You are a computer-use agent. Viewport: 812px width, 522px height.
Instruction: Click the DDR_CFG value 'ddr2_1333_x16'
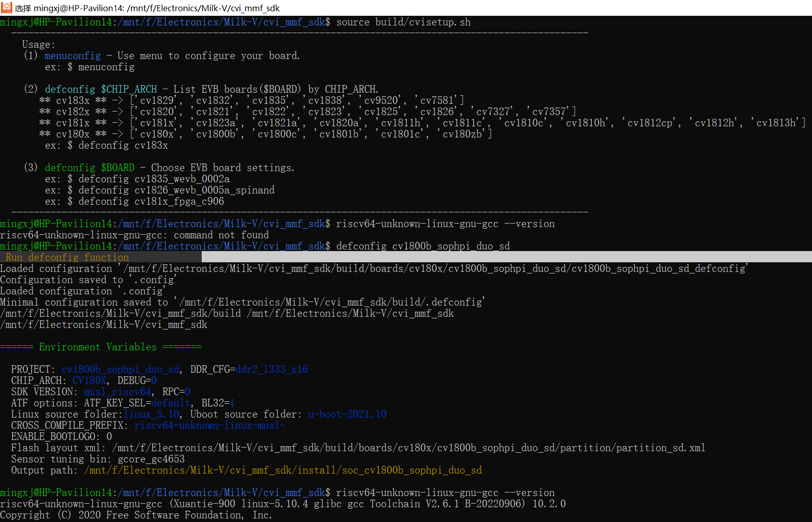[272, 370]
